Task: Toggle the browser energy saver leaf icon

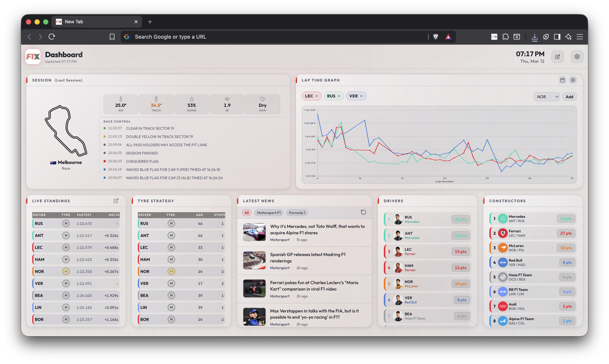Action: [x=546, y=37]
